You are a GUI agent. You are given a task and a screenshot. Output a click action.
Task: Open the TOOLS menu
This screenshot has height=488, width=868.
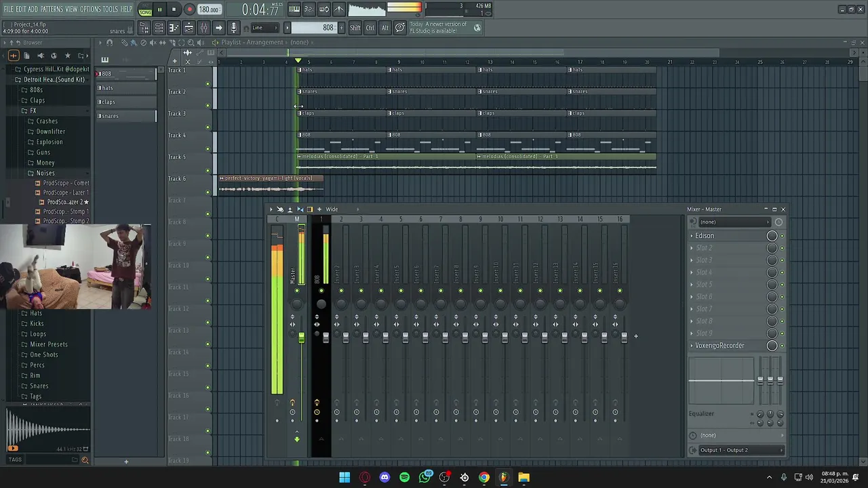click(110, 9)
